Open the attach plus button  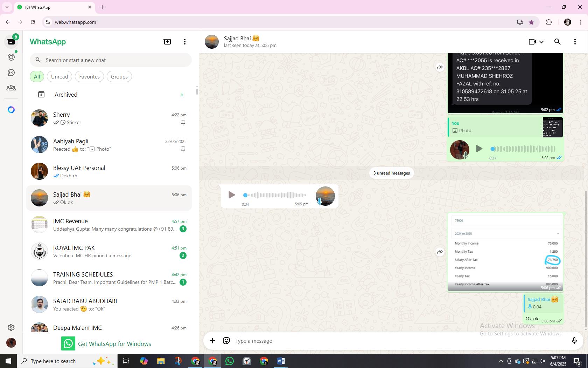(212, 341)
